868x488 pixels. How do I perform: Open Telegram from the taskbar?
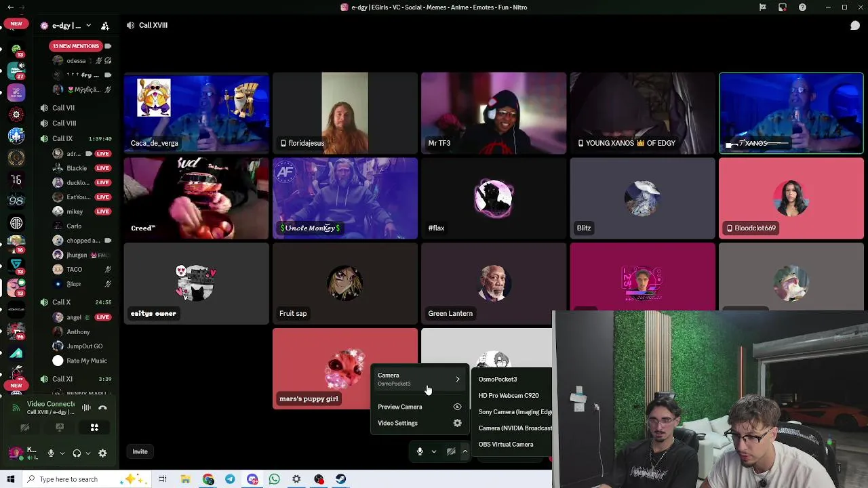click(x=230, y=479)
